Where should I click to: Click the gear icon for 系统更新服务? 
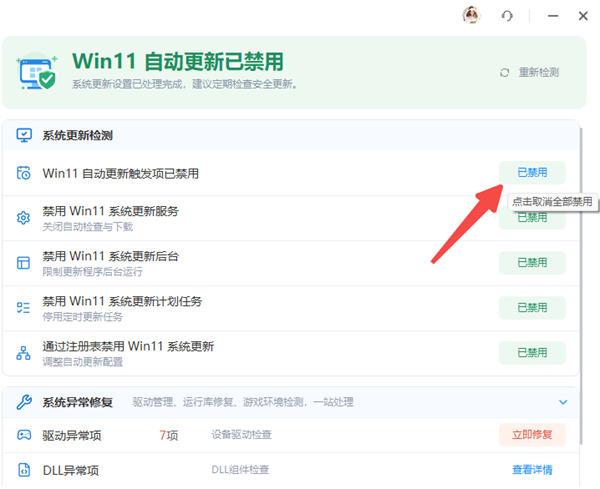[23, 218]
